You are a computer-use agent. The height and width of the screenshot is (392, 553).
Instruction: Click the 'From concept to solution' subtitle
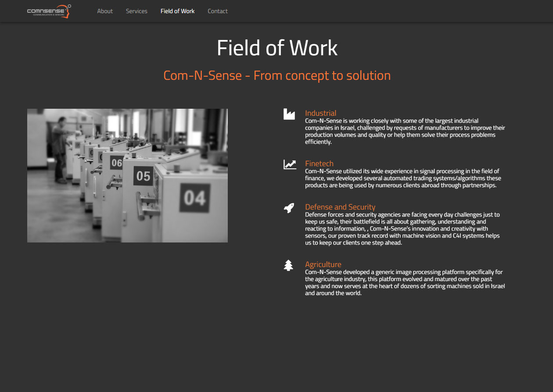[277, 75]
